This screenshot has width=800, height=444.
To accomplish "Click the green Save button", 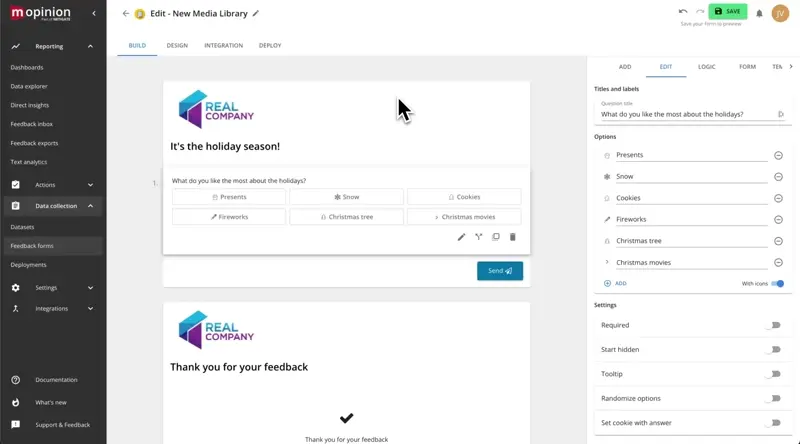I will [728, 11].
